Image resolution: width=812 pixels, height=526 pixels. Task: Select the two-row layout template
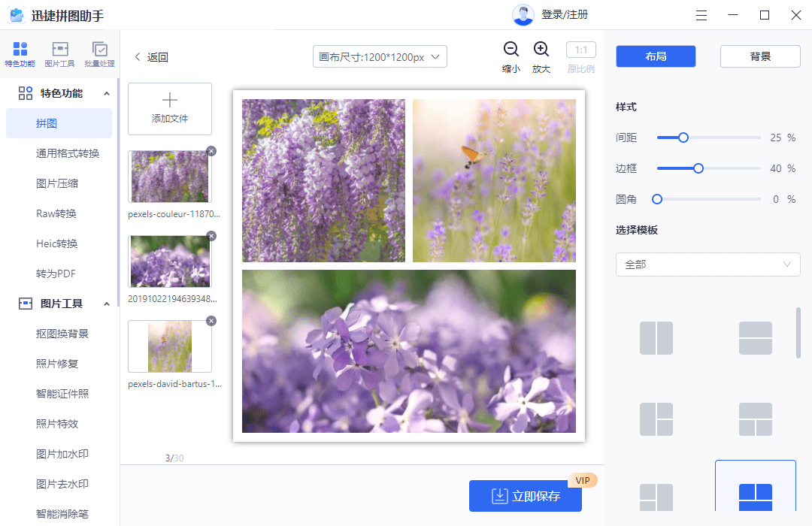click(x=756, y=338)
